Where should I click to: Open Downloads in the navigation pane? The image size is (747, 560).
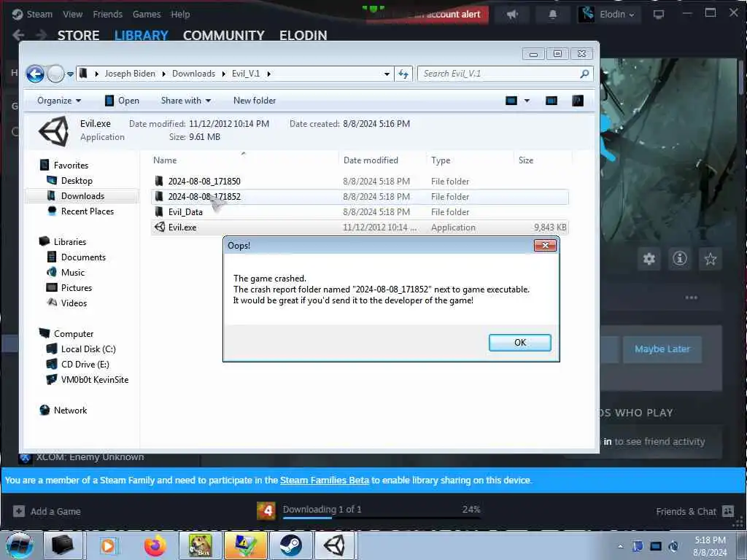pos(82,195)
